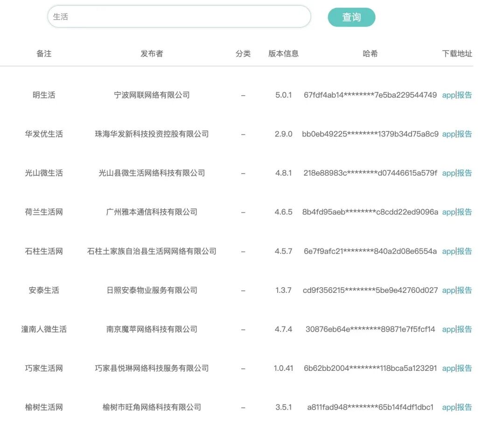Open the app link for 光山微生活
The width and height of the screenshot is (504, 425).
[x=449, y=173]
